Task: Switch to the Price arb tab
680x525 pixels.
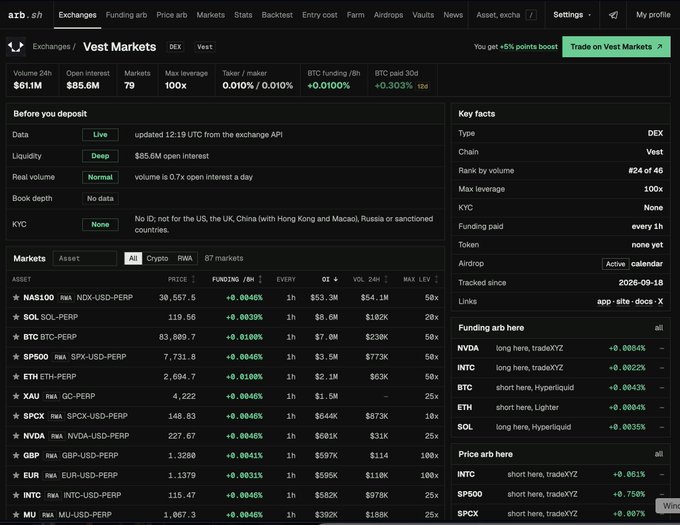Action: 172,15
